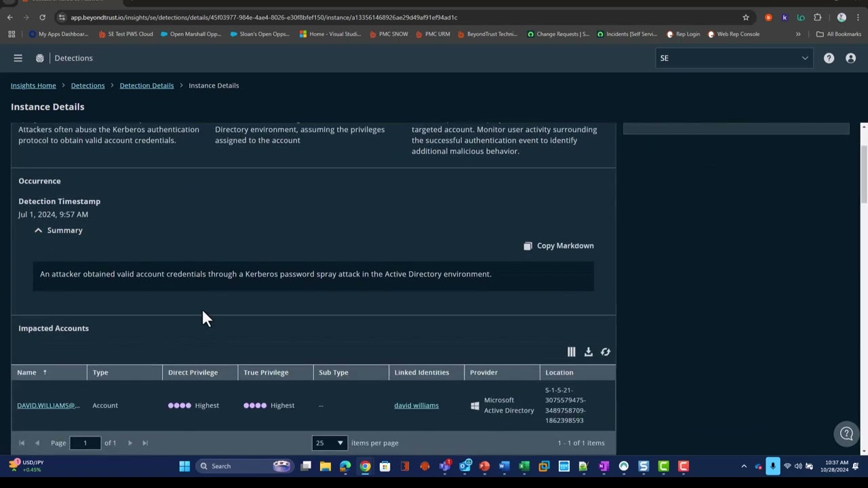Viewport: 868px width, 488px height.
Task: Show hidden system tray icons
Action: [744, 466]
